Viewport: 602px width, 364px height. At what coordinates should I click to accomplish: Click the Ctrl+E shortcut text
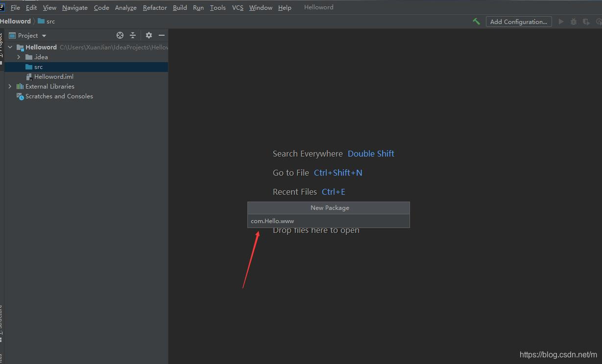point(334,192)
